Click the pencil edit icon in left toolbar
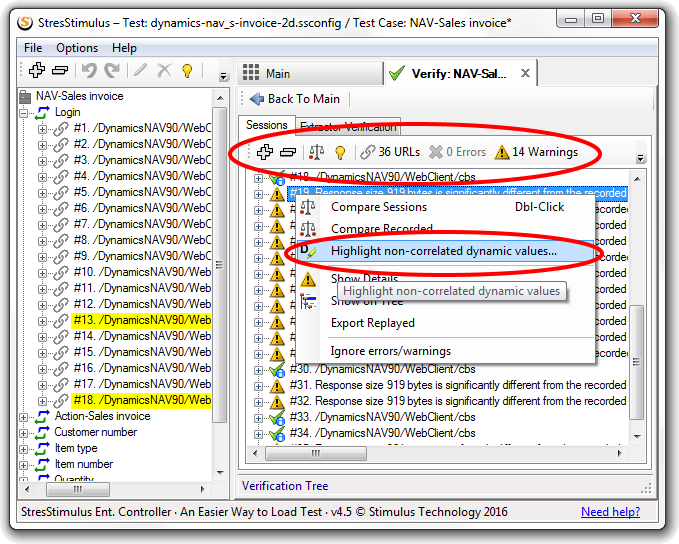 point(140,70)
